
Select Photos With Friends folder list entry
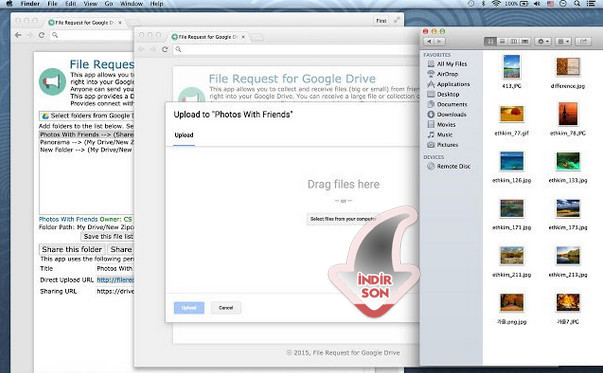pyautogui.click(x=87, y=135)
